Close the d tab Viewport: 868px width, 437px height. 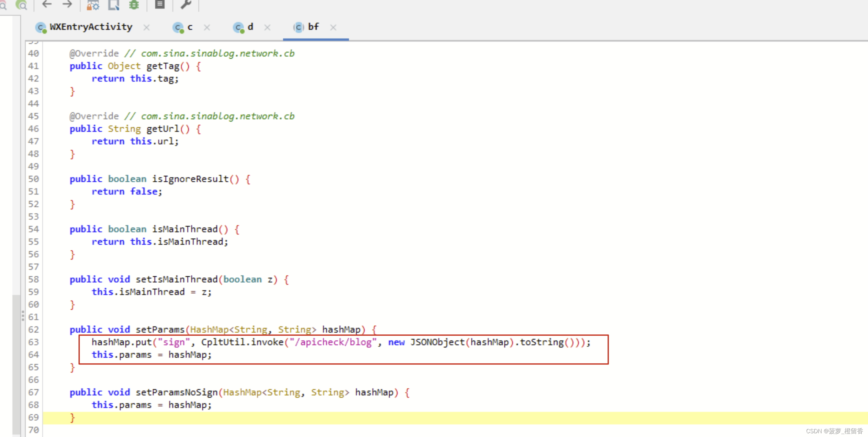267,28
